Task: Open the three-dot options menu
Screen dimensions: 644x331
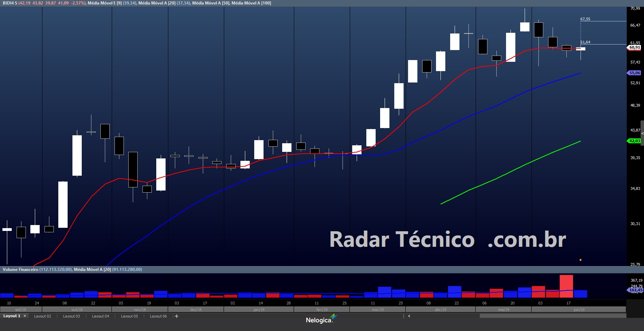Action: tap(404, 316)
